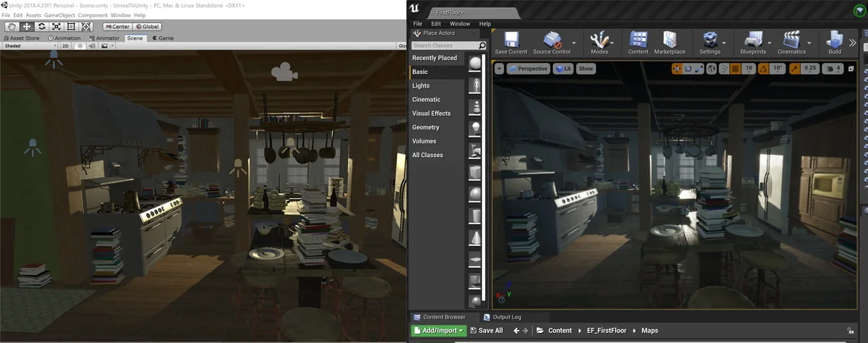The image size is (868, 343).
Task: Open the GameObject menu in Unity
Action: [59, 15]
